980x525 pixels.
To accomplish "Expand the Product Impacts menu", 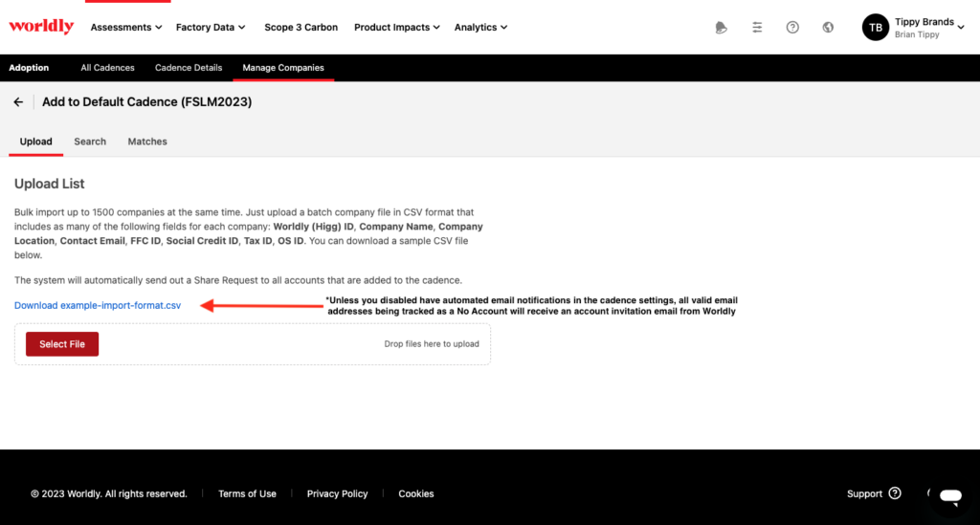I will 397,28.
